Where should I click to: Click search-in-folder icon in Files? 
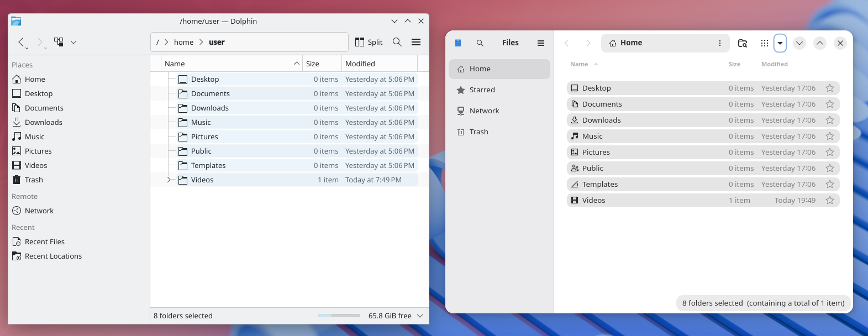(743, 43)
